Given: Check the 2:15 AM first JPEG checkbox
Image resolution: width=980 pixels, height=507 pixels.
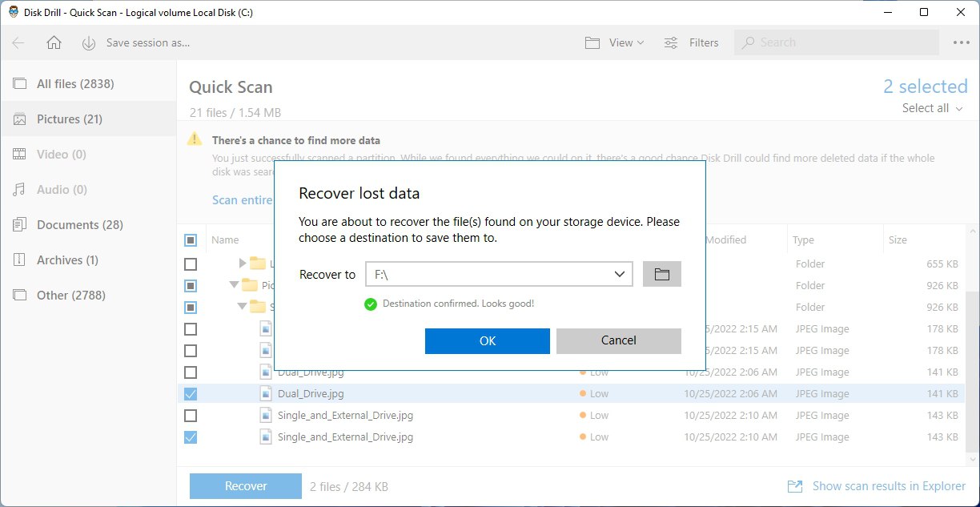Looking at the screenshot, I should [191, 328].
